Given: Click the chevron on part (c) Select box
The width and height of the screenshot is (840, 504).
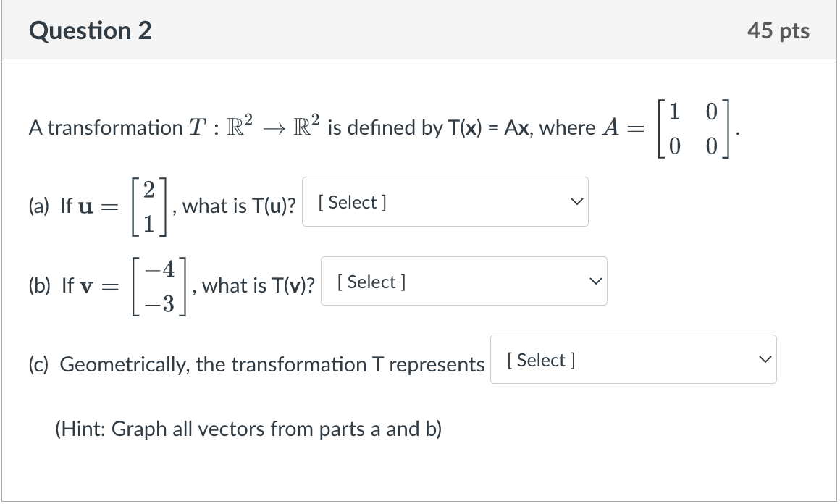Looking at the screenshot, I should point(764,358).
